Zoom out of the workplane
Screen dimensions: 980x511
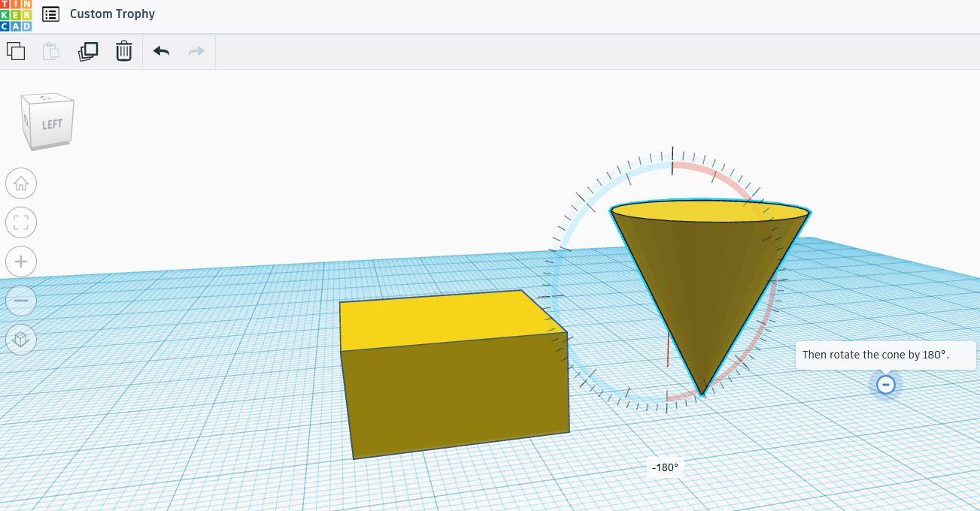click(x=21, y=301)
